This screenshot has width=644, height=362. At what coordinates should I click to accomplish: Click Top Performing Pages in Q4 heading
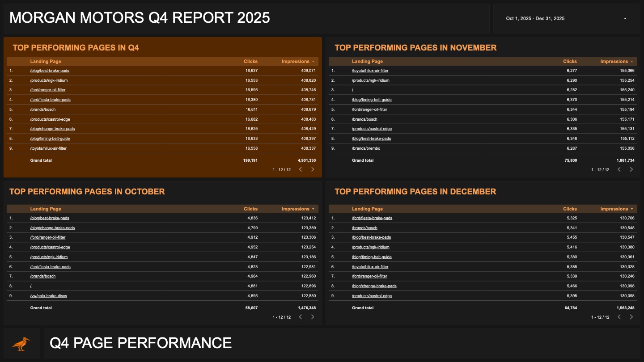pyautogui.click(x=76, y=48)
